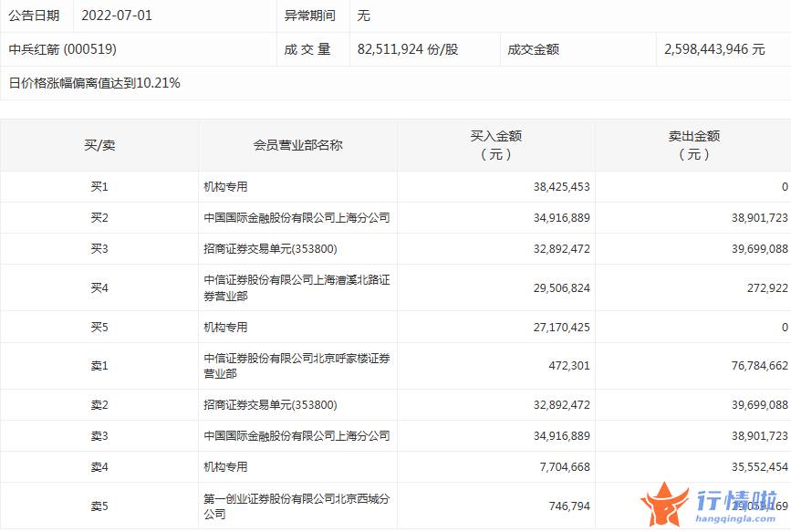Select the 买2 row label
Viewport: 791px width, 532px height.
point(99,217)
